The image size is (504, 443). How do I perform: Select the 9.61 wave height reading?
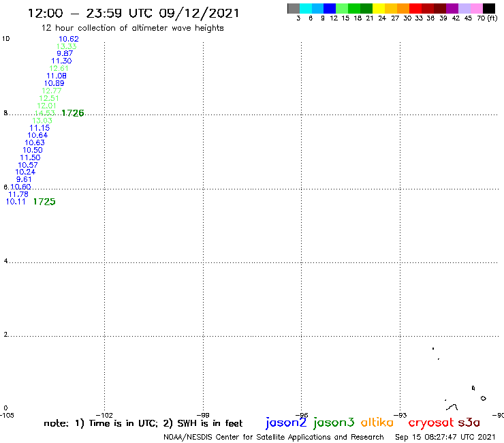click(x=24, y=179)
